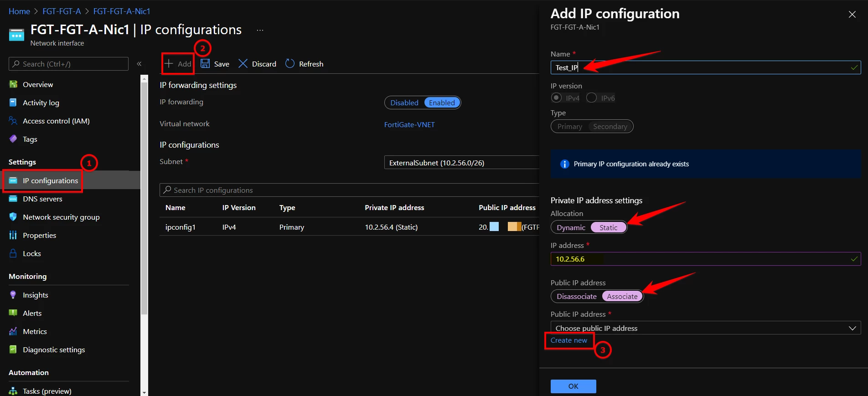Set allocation to Dynamic
Viewport: 868px width, 396px height.
pyautogui.click(x=571, y=227)
